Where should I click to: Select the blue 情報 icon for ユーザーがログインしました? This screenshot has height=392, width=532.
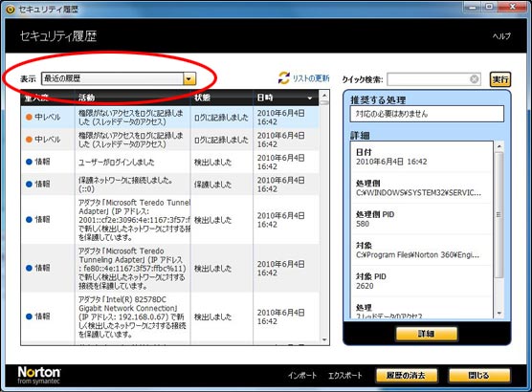(29, 162)
